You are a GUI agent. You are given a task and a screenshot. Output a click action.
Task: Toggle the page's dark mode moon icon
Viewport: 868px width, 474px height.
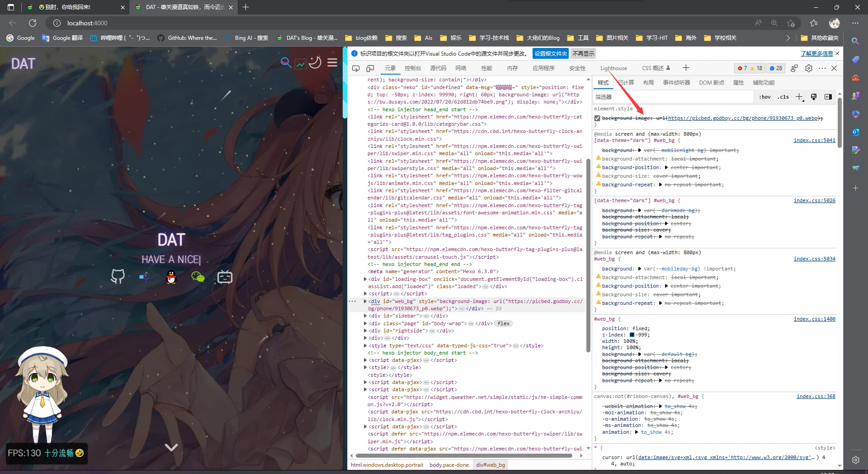click(x=315, y=62)
